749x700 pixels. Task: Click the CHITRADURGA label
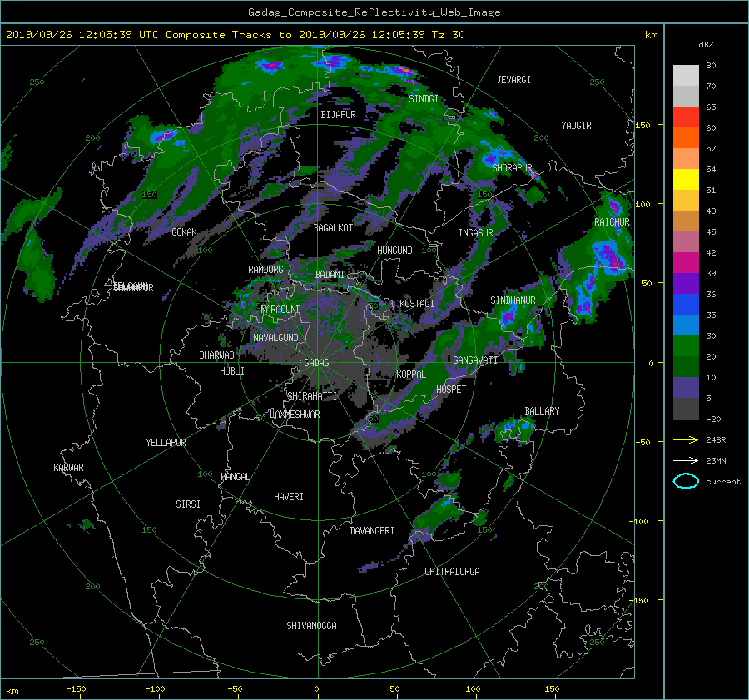[452, 572]
